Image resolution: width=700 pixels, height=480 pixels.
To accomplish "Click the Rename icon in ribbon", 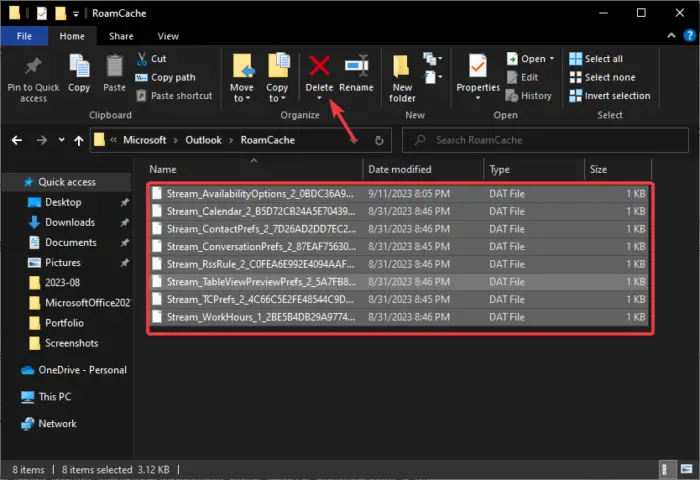I will (x=355, y=66).
